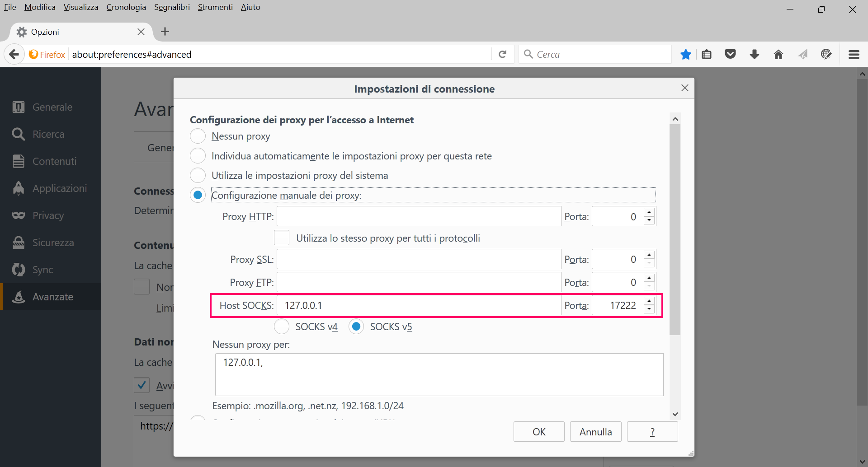Open a new tab with plus button

point(165,32)
